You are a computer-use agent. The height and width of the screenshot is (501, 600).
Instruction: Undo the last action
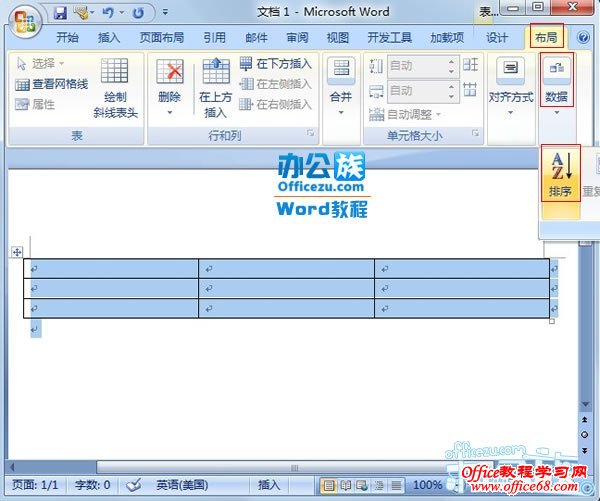[108, 13]
